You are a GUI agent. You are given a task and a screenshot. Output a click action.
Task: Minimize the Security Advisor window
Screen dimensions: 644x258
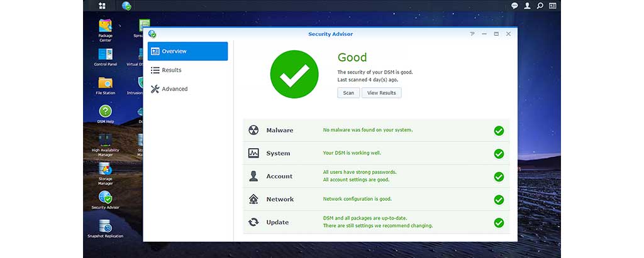(484, 34)
